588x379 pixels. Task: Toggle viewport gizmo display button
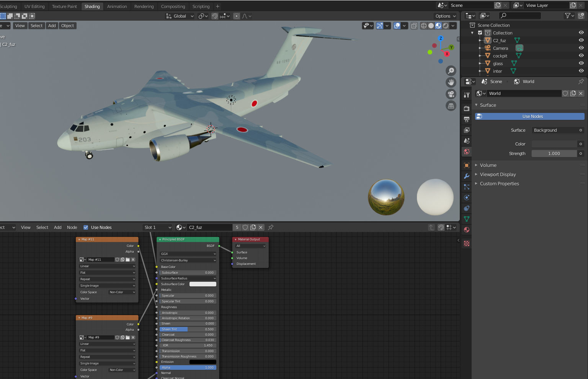tap(380, 26)
